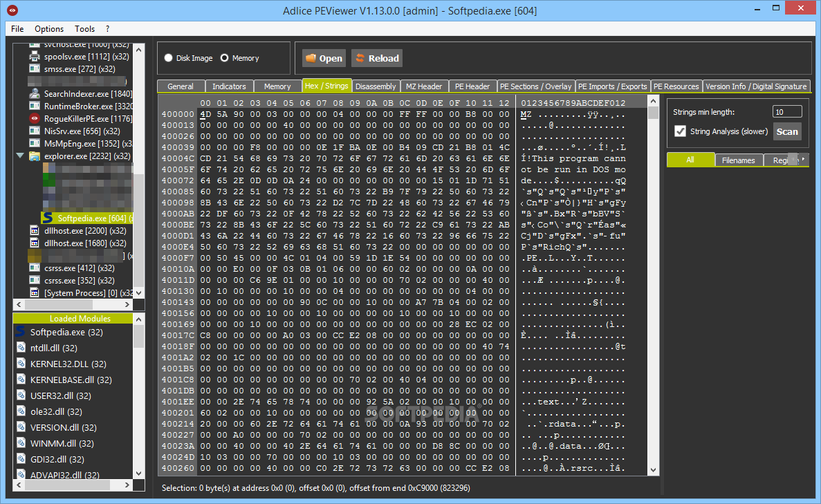Click the process tree scroll down arrow
The image size is (821, 504).
[139, 292]
